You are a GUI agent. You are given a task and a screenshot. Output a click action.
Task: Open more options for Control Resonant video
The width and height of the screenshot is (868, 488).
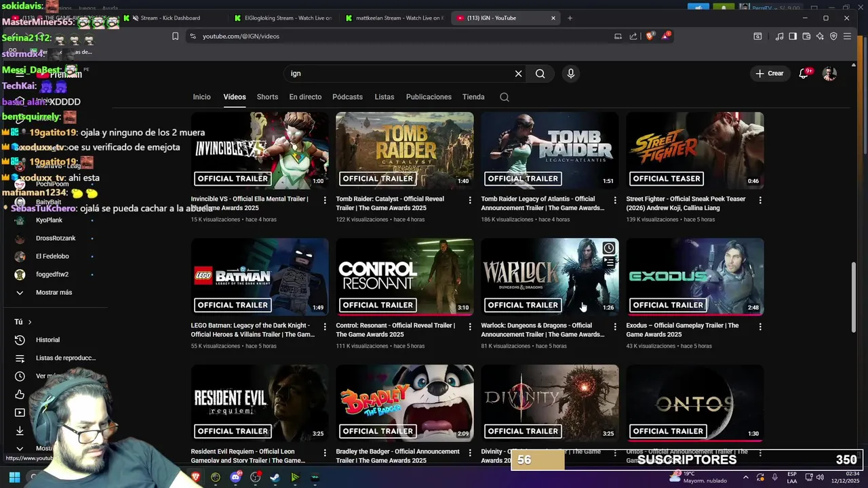point(470,327)
